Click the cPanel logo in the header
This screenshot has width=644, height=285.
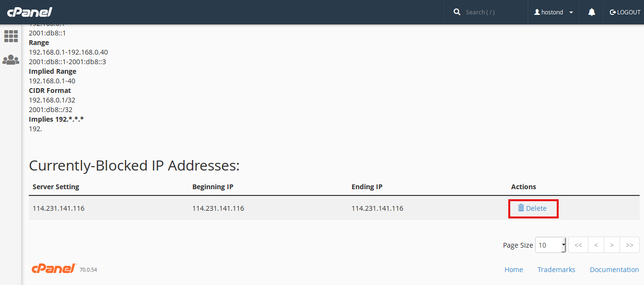coord(29,12)
